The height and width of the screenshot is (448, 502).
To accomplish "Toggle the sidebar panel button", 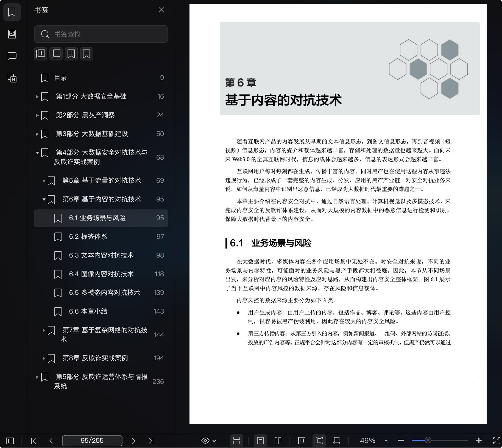I will point(10,441).
